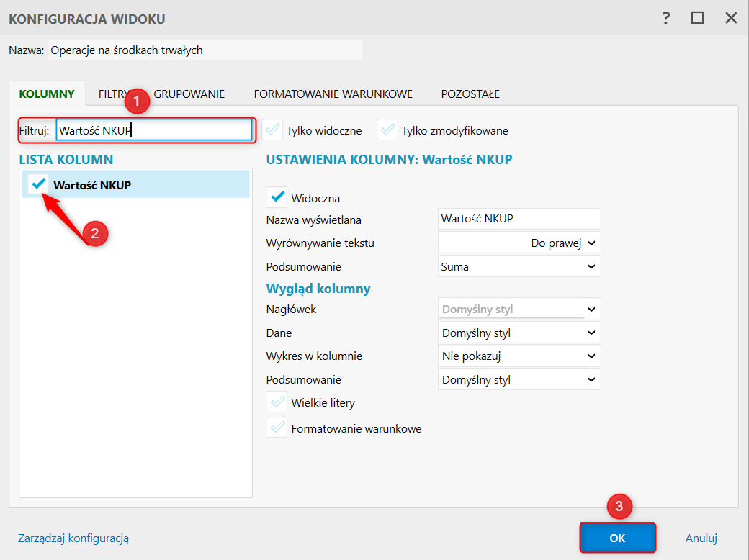Enable Tylko zmodyfikowane checkbox
This screenshot has height=560, width=749.
pyautogui.click(x=387, y=130)
